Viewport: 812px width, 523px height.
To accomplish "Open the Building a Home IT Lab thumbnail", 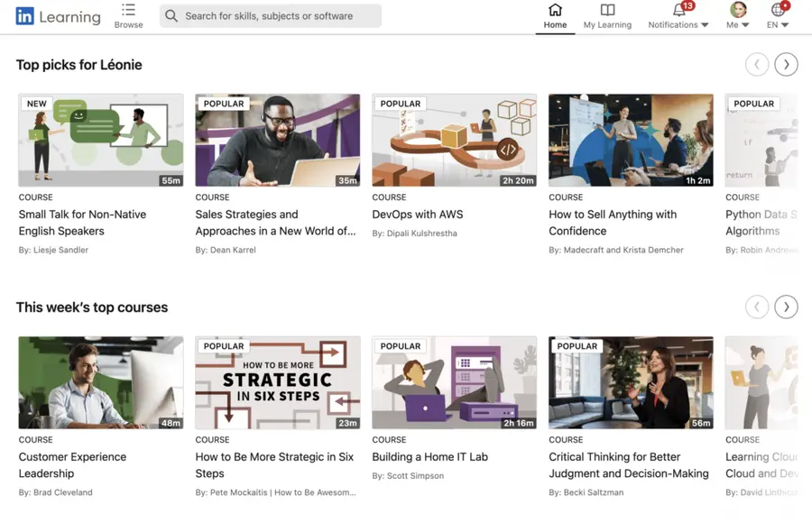I will point(454,382).
